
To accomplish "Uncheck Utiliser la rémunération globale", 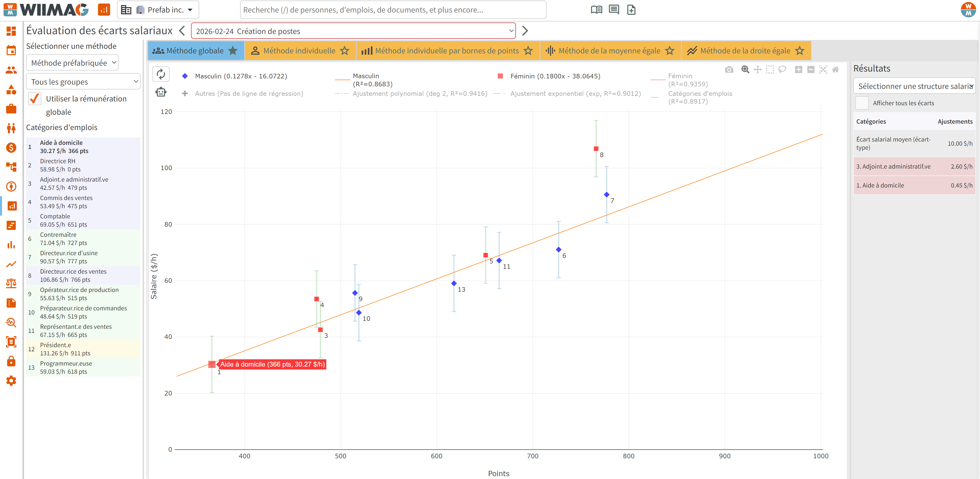I will [x=35, y=99].
